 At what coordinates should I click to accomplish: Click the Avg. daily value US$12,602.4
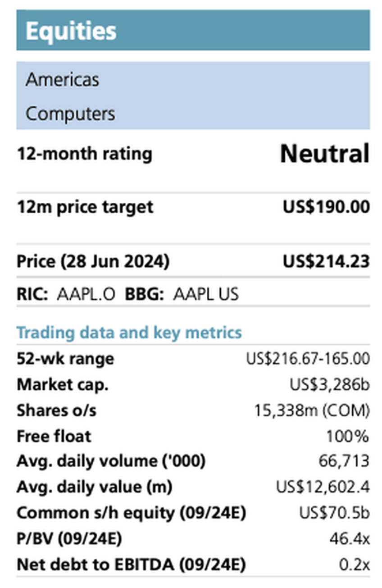pos(323,488)
